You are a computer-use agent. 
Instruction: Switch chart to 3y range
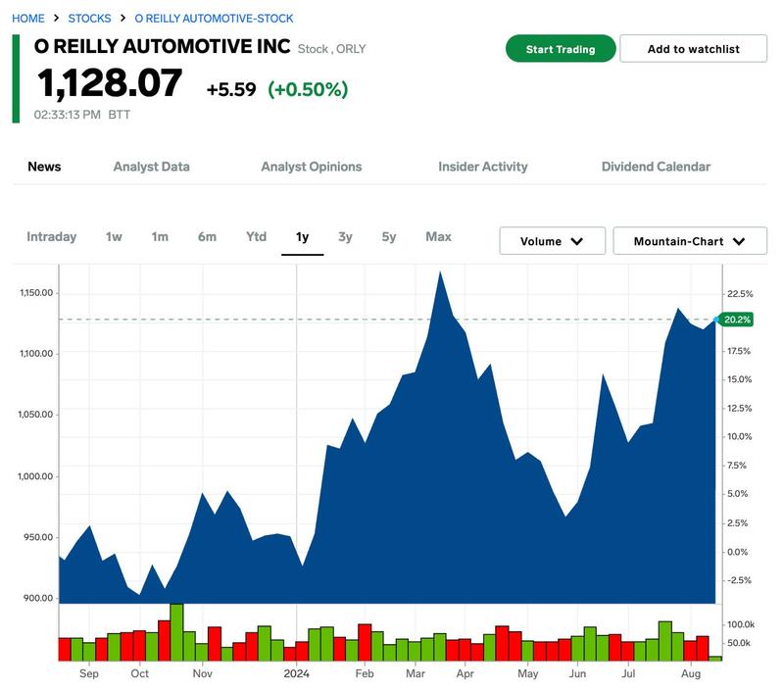[346, 236]
